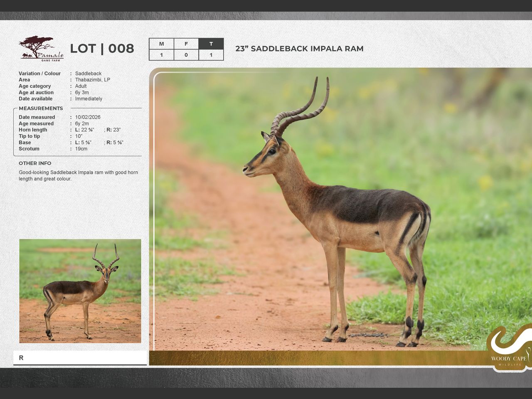Click the OTHER INFO section heading

point(35,163)
